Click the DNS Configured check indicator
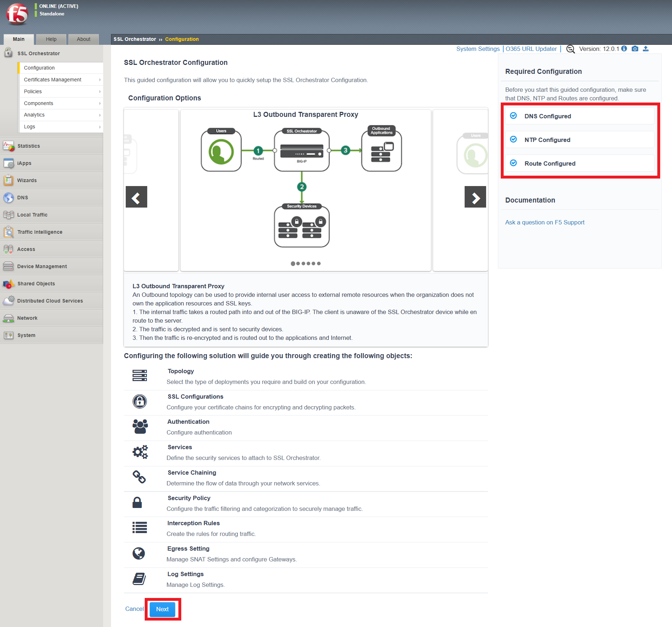This screenshot has width=672, height=627. (513, 116)
